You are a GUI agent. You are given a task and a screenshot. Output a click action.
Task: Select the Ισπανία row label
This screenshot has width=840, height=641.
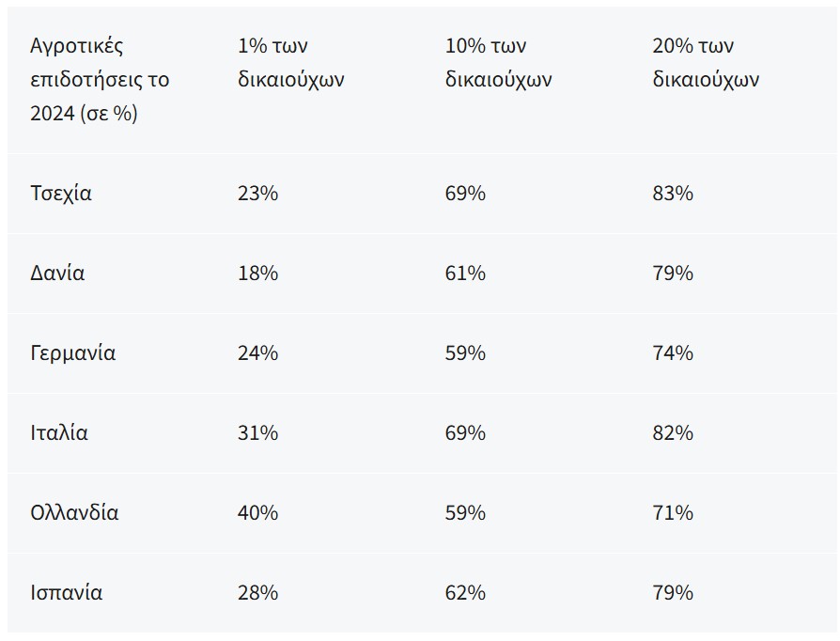coord(67,593)
